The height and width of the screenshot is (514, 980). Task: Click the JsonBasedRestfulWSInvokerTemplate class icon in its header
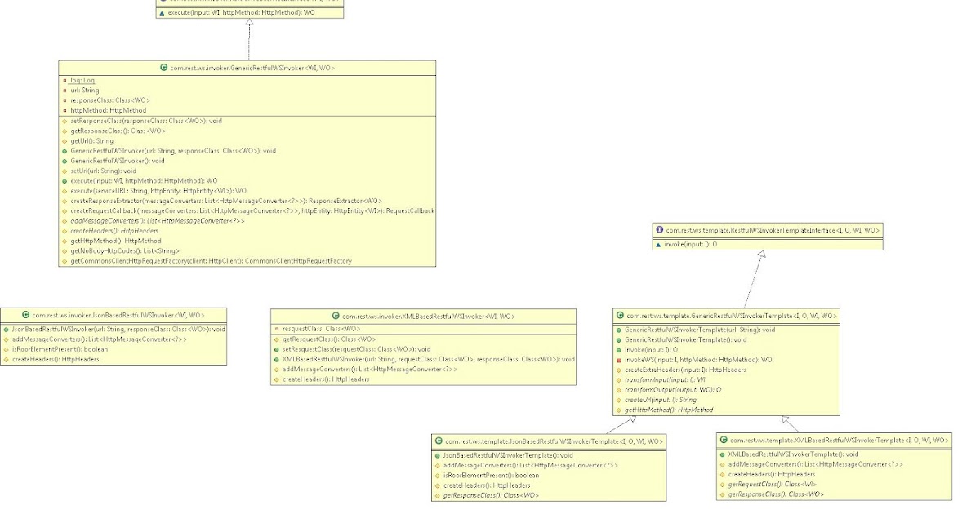(x=439, y=441)
